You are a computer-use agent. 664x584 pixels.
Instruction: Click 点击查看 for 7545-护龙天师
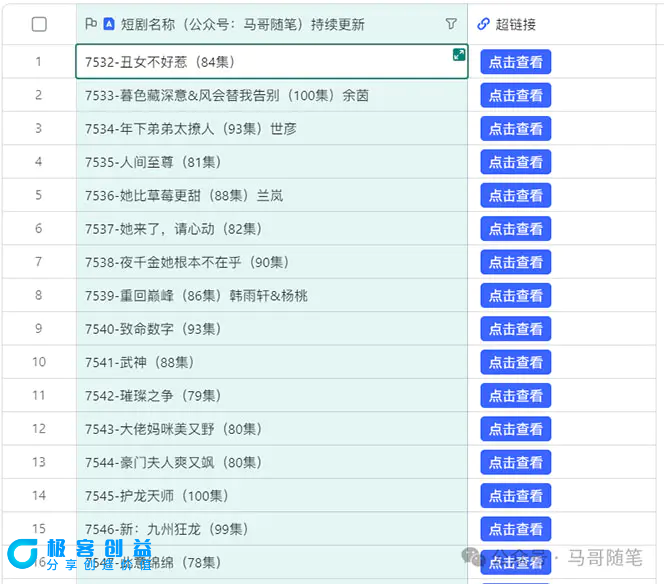(515, 495)
